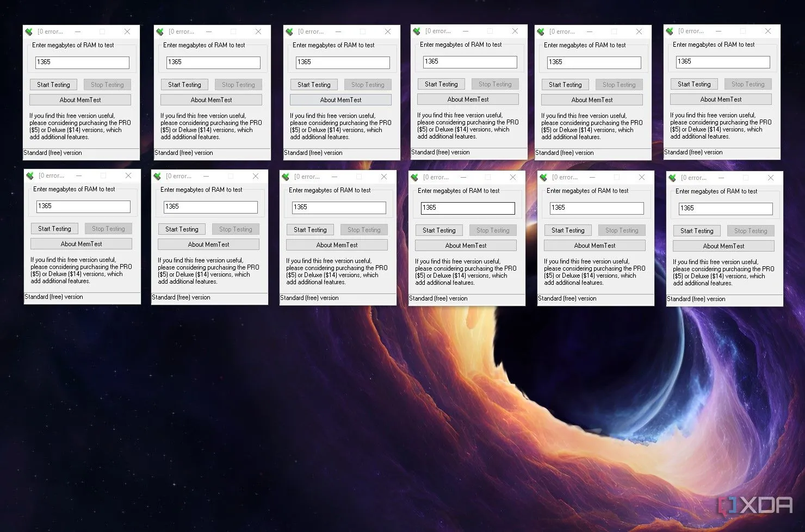Image resolution: width=805 pixels, height=532 pixels.
Task: Click MemTest title icon in top row's fourth window
Action: [x=417, y=32]
